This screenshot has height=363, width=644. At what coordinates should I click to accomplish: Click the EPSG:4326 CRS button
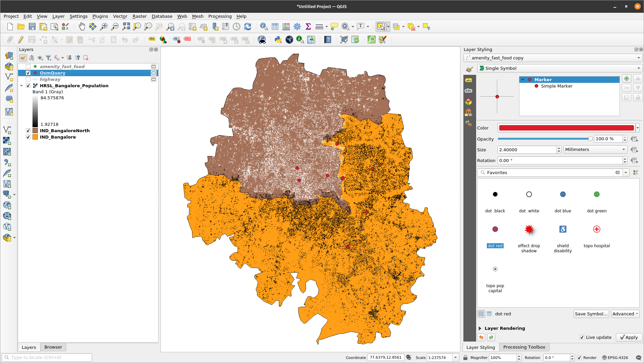(x=615, y=358)
